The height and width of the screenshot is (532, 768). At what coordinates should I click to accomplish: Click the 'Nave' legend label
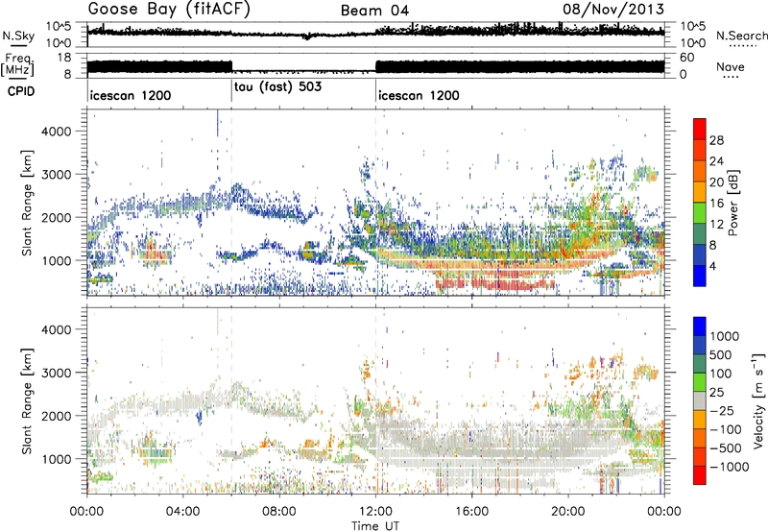[730, 66]
